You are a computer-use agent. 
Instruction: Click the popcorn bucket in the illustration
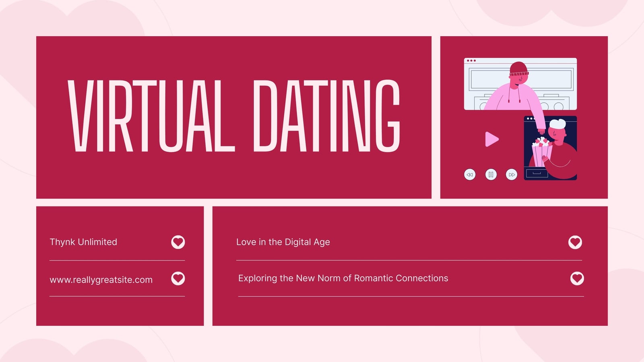coord(541,152)
